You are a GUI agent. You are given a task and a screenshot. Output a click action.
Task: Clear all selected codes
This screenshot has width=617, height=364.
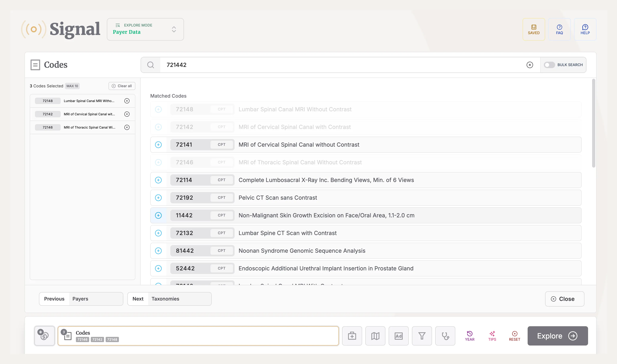coord(122,86)
